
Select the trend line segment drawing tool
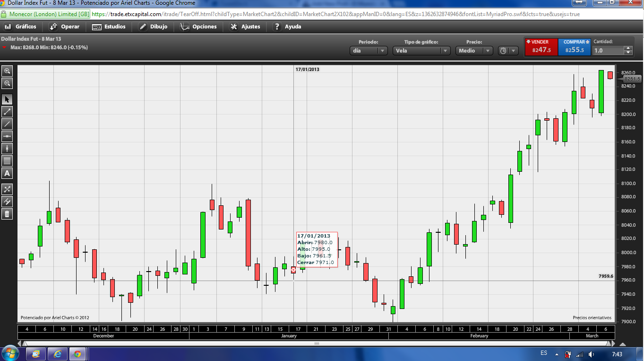click(7, 112)
